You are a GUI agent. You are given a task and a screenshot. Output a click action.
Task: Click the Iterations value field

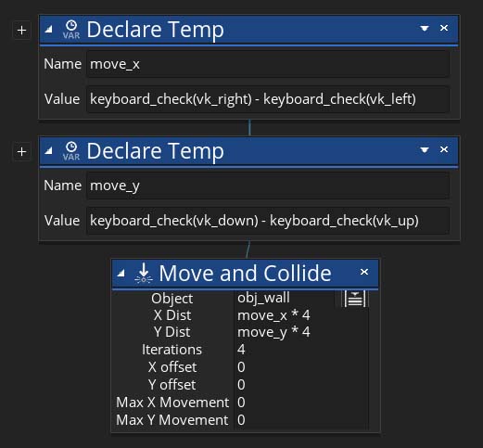pos(301,350)
